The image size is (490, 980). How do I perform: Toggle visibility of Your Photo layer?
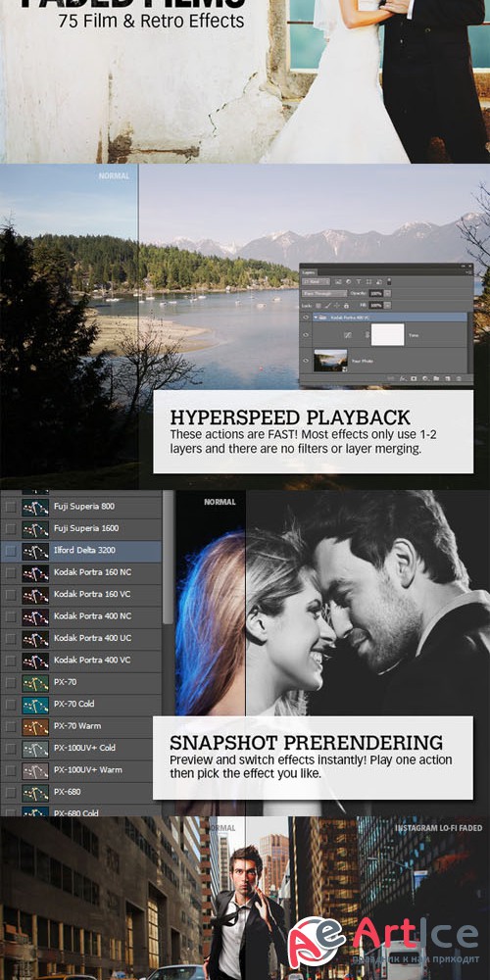[x=306, y=361]
